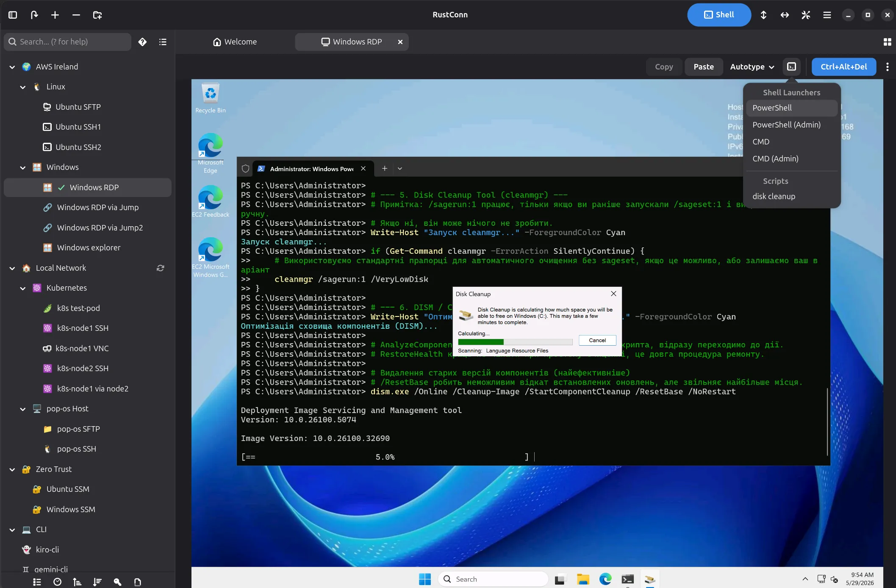Choose CMD (Admin) launcher entry
The height and width of the screenshot is (588, 896).
791,158
